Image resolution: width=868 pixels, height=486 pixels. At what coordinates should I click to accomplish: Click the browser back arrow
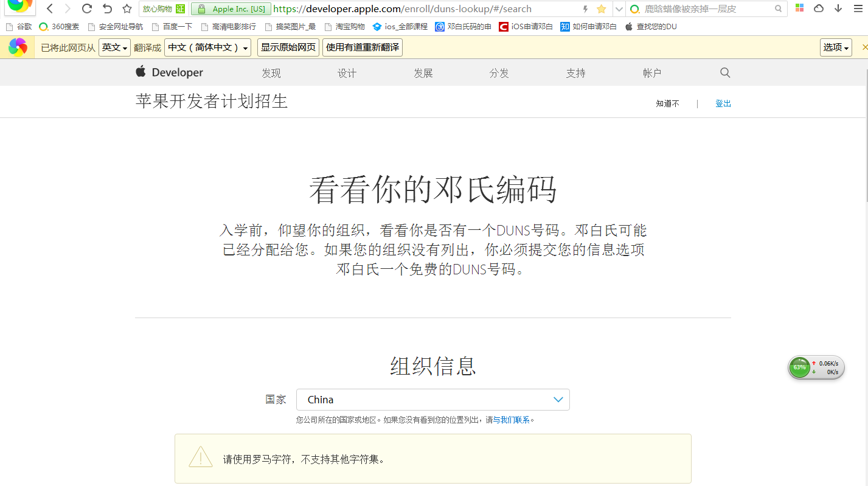50,9
